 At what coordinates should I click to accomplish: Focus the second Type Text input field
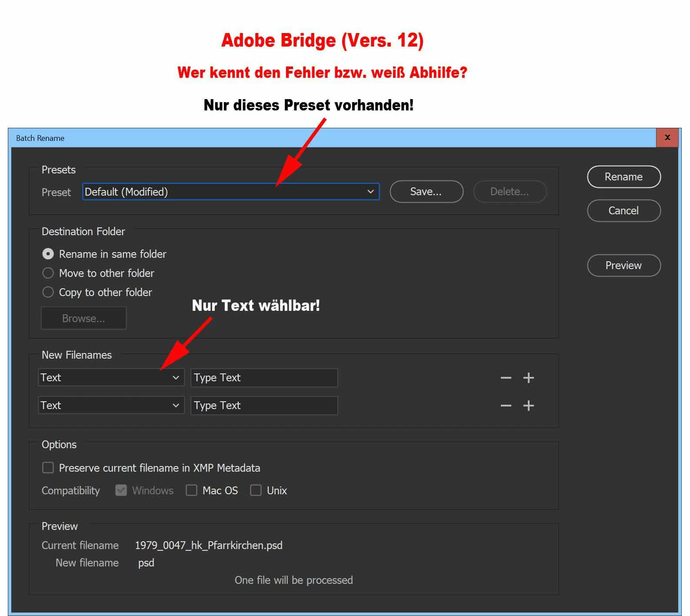click(x=264, y=406)
